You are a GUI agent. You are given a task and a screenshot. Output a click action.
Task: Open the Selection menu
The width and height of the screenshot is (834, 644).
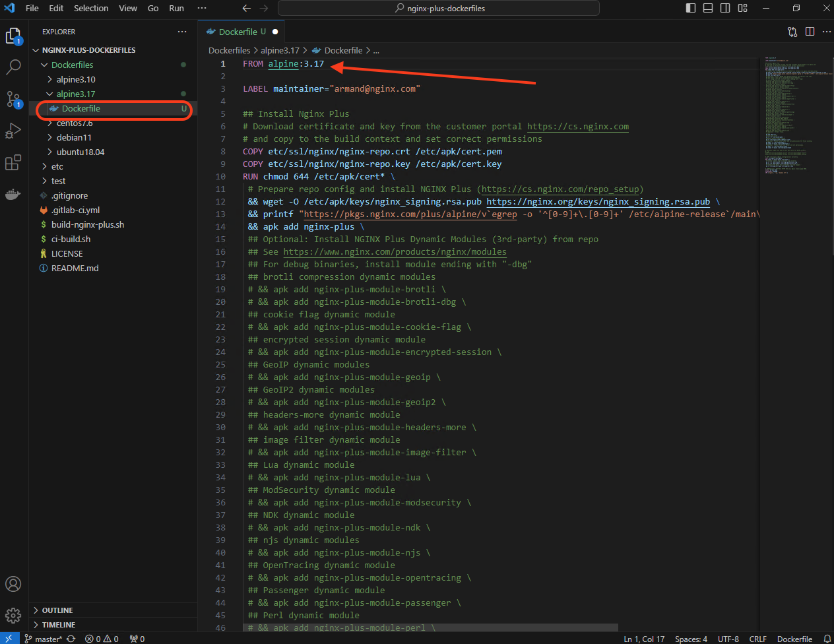(x=91, y=8)
